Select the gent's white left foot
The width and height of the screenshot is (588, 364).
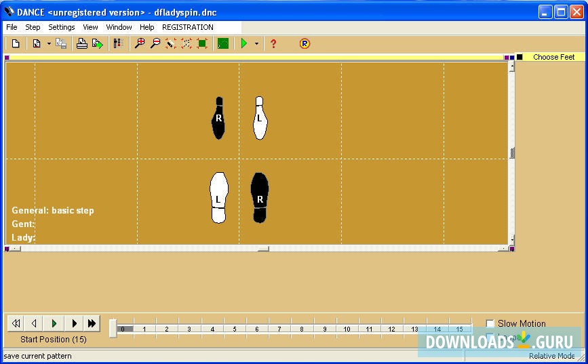[219, 197]
